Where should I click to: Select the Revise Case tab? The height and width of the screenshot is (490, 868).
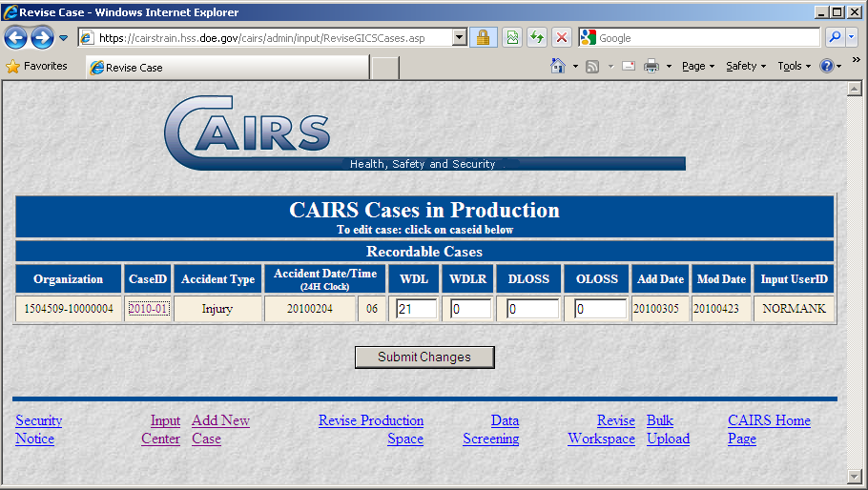pyautogui.click(x=227, y=68)
